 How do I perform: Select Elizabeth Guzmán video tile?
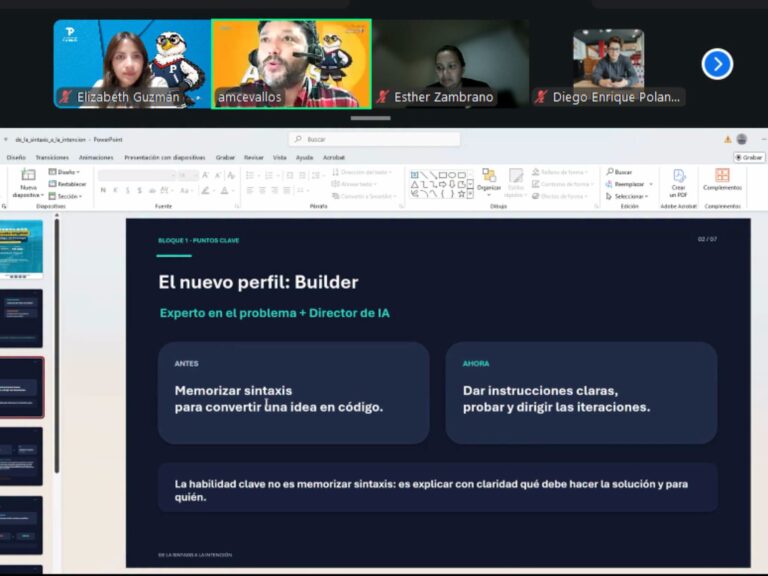(132, 64)
